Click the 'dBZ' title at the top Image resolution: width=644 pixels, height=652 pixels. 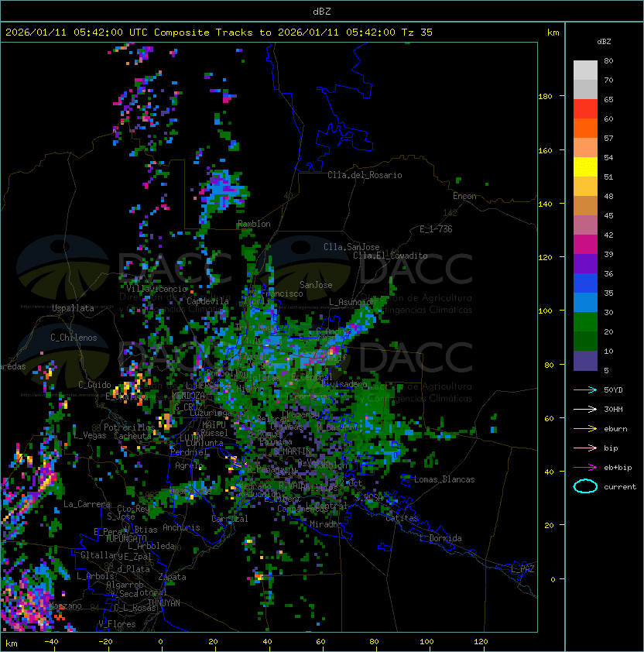(322, 11)
